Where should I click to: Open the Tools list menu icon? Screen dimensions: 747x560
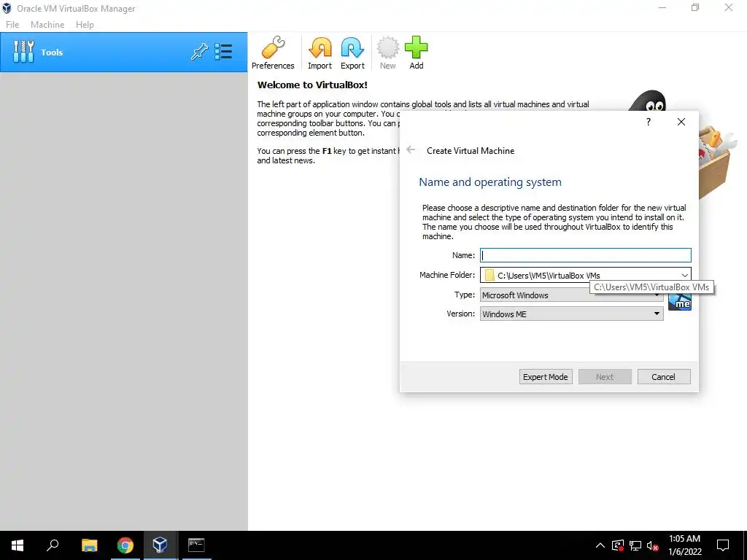click(223, 52)
